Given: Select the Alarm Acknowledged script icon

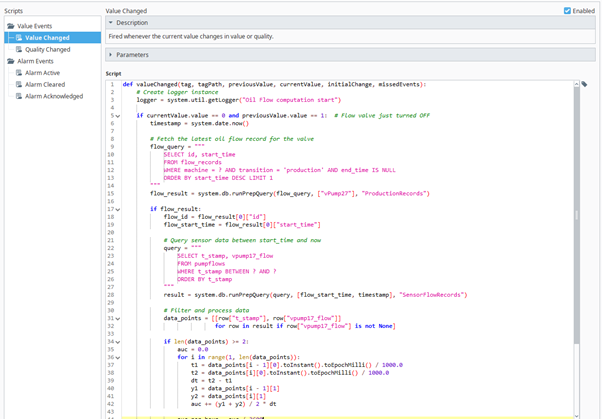Looking at the screenshot, I should [19, 96].
